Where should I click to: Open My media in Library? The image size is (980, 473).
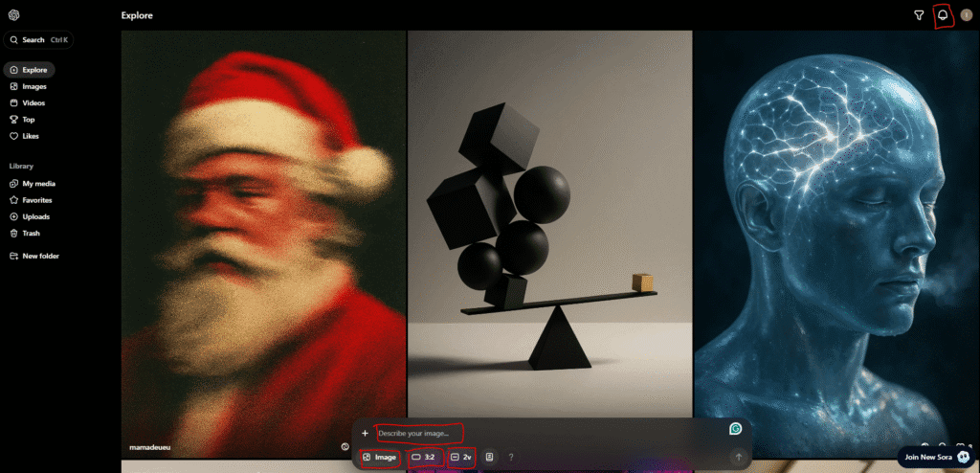coord(38,183)
